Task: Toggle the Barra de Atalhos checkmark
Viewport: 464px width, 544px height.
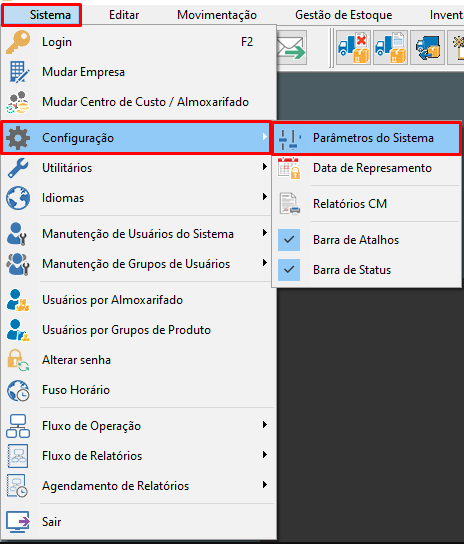Action: click(x=289, y=240)
